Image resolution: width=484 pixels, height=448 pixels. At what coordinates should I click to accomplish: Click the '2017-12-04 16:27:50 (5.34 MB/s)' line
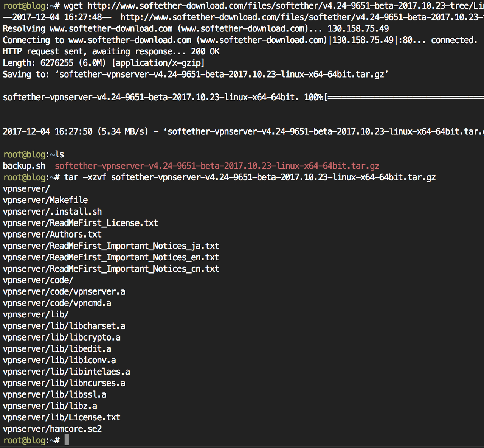[243, 132]
